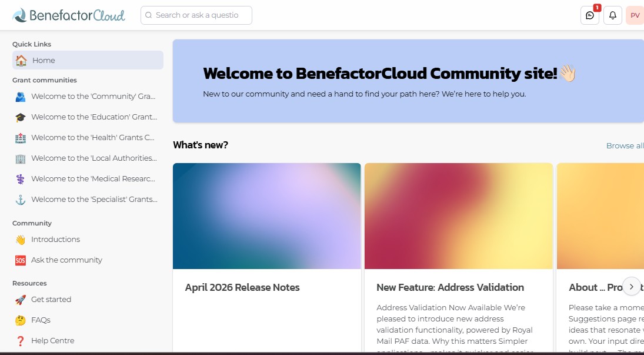Image resolution: width=644 pixels, height=355 pixels.
Task: Click the anchor Specialist grants icon
Action: click(x=21, y=200)
